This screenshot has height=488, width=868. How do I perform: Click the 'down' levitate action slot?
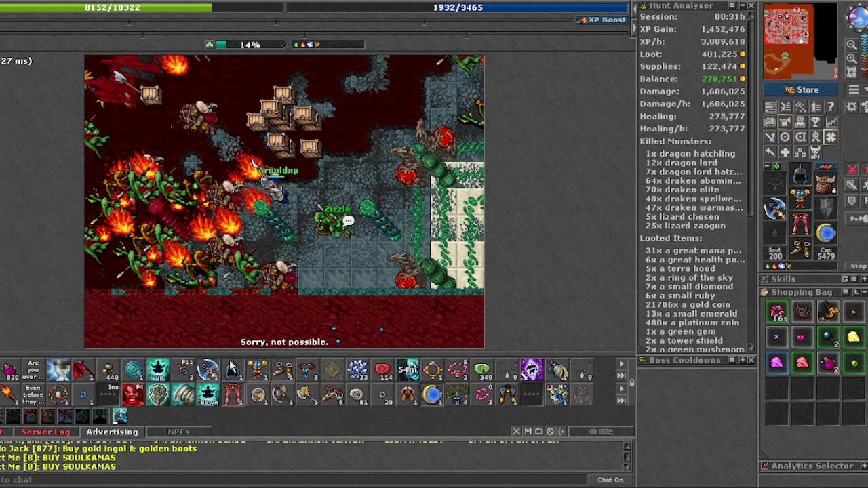pos(208,394)
